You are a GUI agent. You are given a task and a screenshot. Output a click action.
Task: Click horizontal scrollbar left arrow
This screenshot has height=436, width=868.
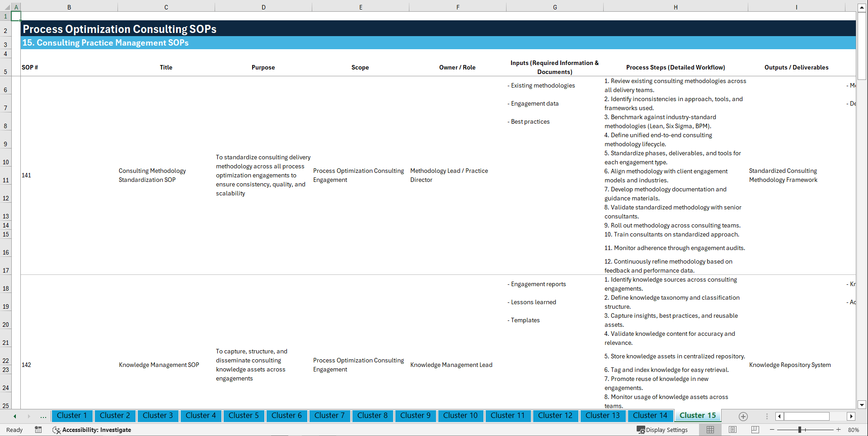point(779,416)
